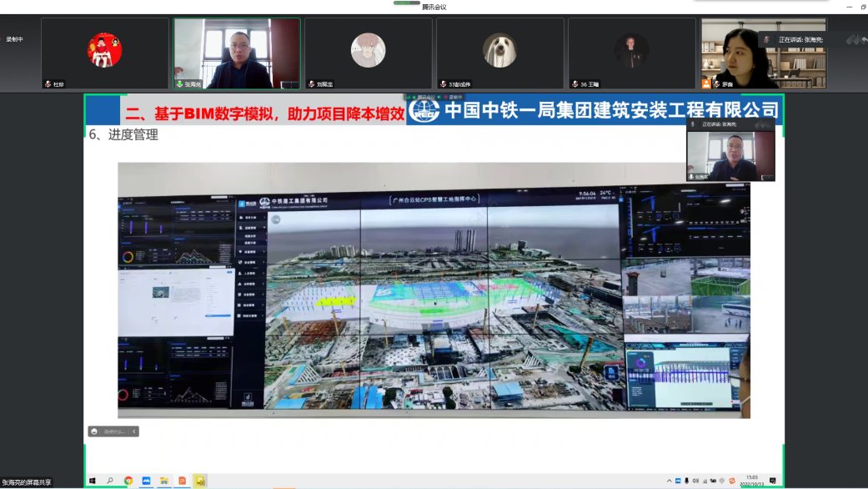Screen dimensions: 868x489
Task: Click the 6、进度管理 slide heading
Action: tap(124, 135)
